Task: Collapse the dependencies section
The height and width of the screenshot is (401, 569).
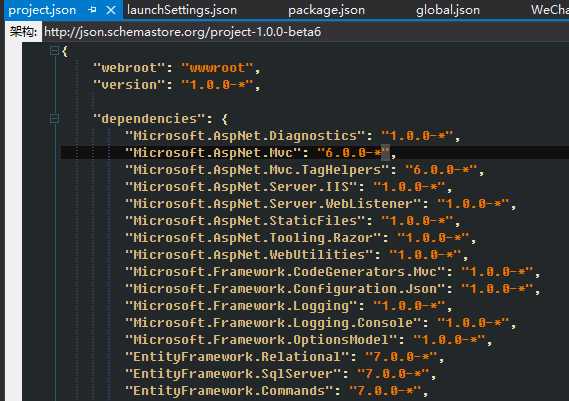Action: point(54,118)
